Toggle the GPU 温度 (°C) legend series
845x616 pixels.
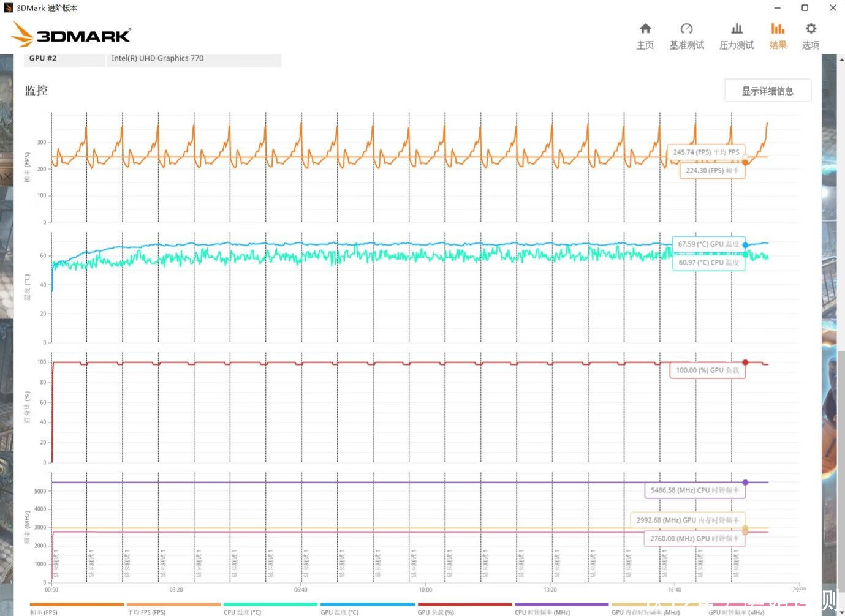click(x=367, y=609)
